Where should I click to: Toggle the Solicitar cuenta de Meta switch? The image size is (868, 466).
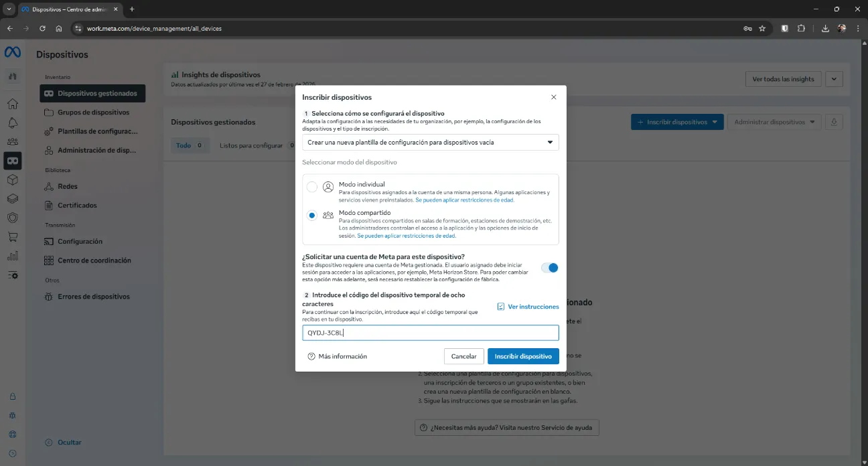[x=549, y=268]
